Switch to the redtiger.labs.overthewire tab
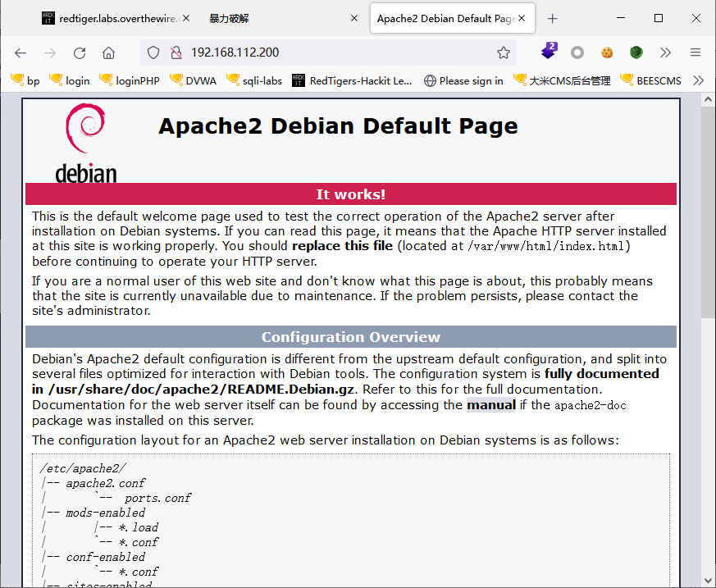716x588 pixels. point(115,18)
